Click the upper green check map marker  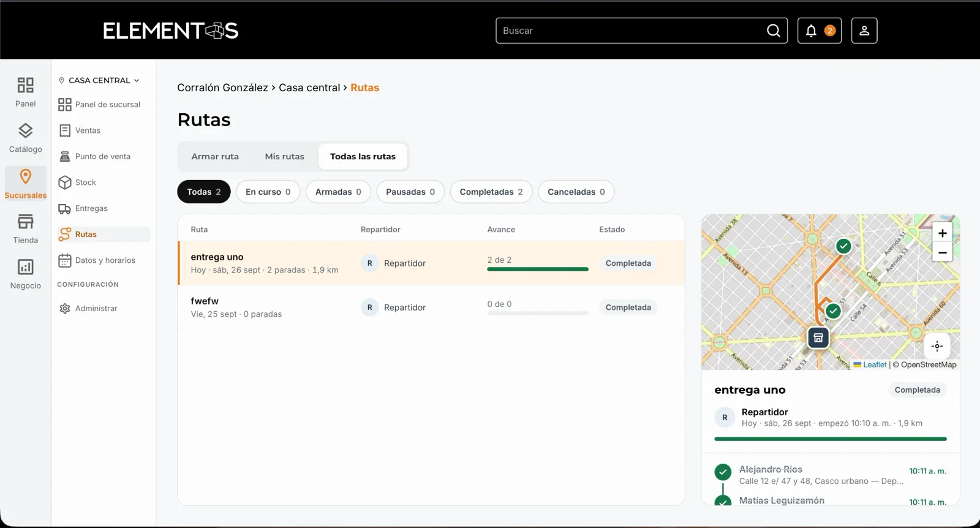point(843,246)
